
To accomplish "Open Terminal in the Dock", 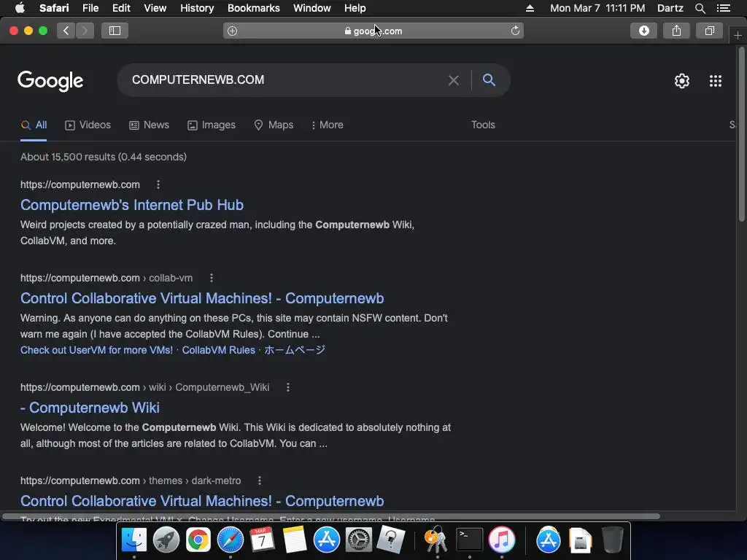I will (x=470, y=540).
